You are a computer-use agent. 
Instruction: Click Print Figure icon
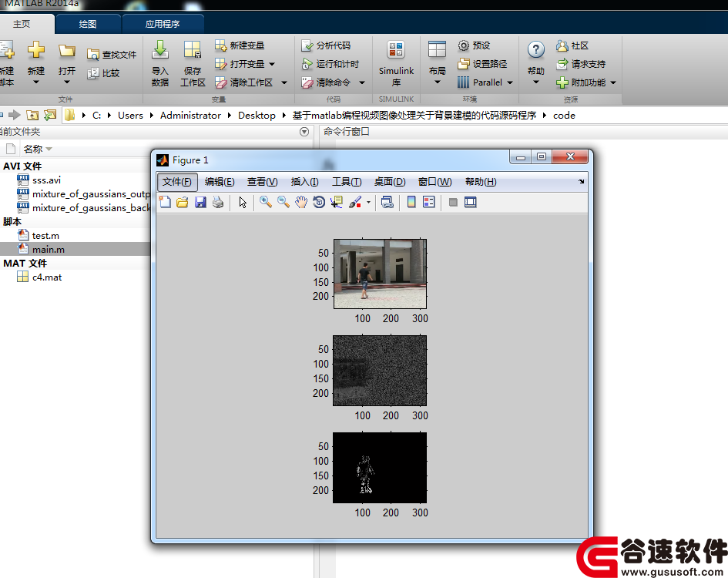(218, 202)
